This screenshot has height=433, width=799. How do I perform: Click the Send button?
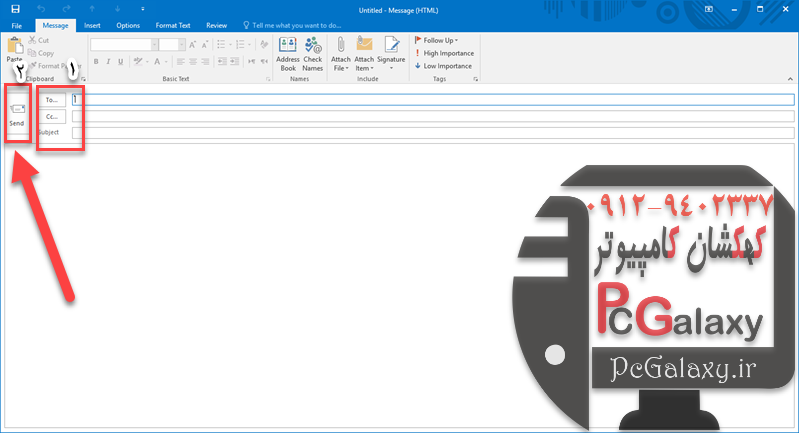(x=17, y=113)
